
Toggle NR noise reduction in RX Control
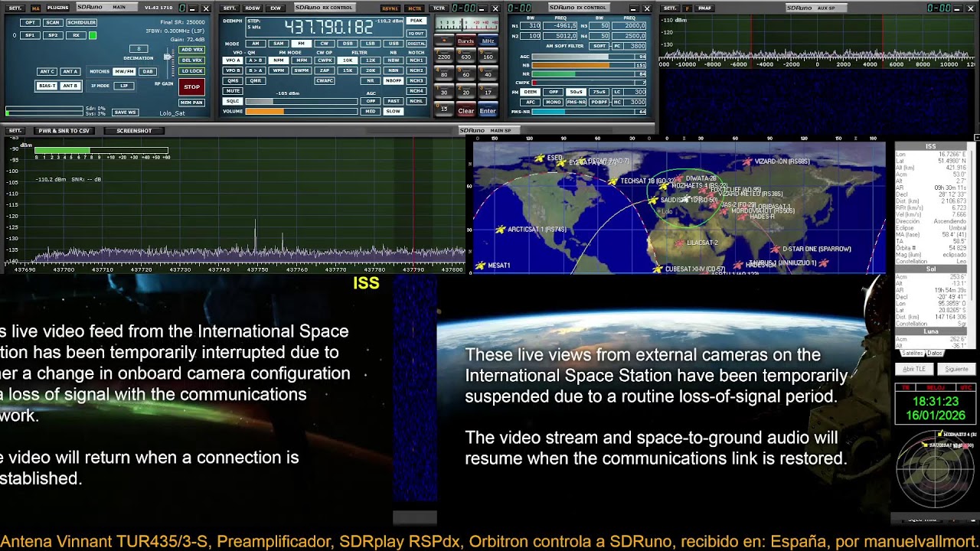coord(371,80)
